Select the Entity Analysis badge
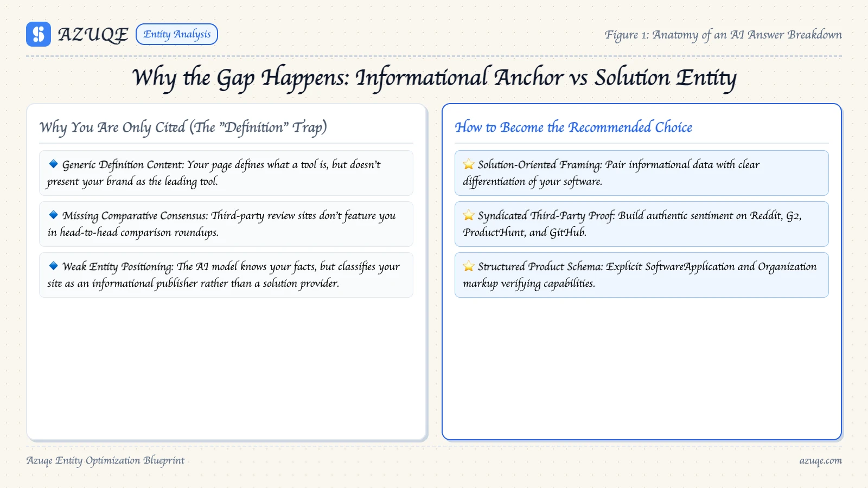 point(177,34)
